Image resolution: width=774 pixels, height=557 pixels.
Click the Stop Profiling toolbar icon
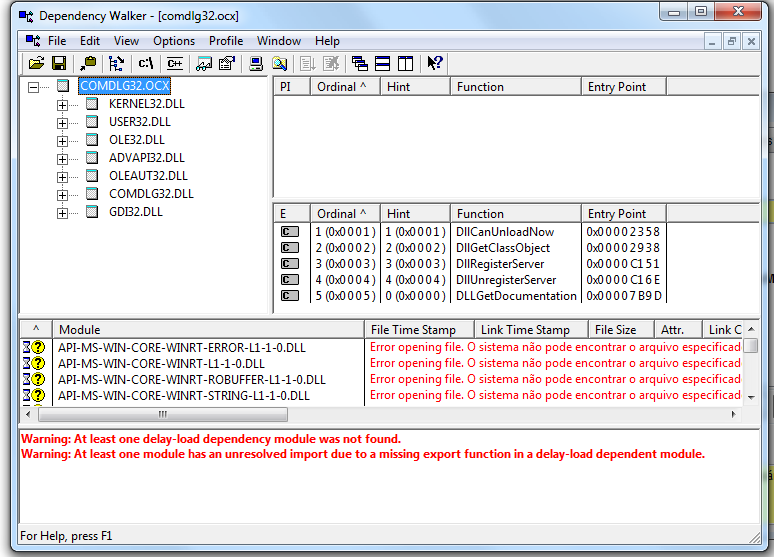[331, 63]
